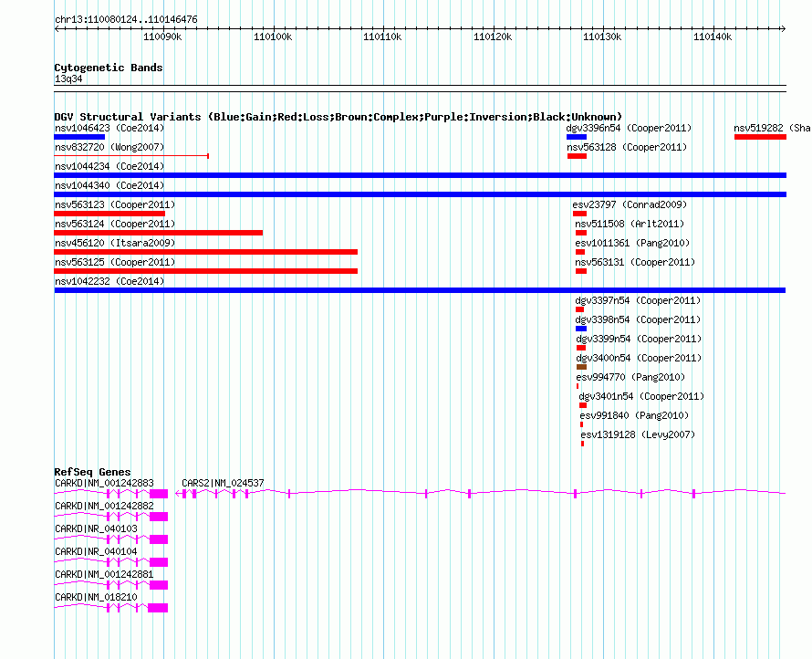The image size is (812, 659).
Task: Select the brown dgv3400n54 complex variant bar
Action: coord(581,367)
